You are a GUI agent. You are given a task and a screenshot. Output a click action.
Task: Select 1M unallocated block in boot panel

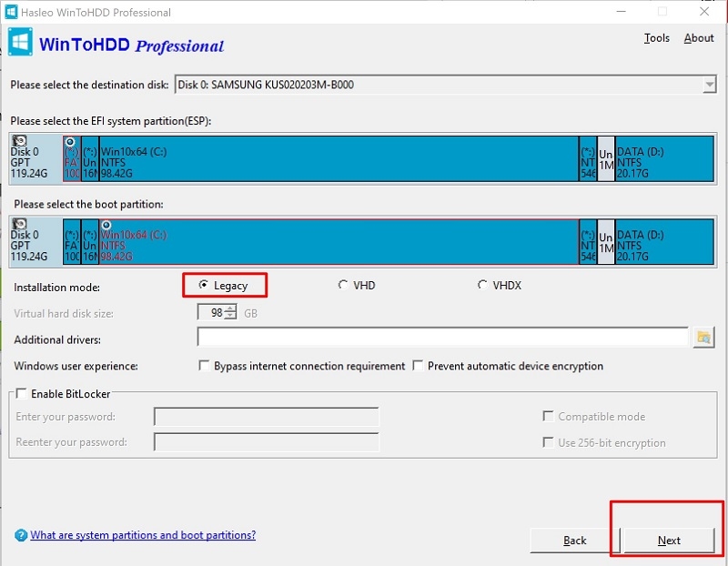[606, 242]
